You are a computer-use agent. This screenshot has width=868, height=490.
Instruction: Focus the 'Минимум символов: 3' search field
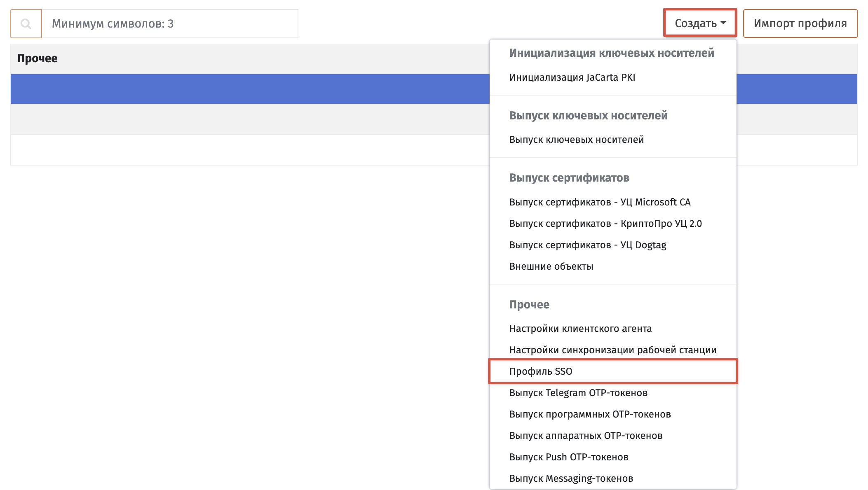pos(170,24)
